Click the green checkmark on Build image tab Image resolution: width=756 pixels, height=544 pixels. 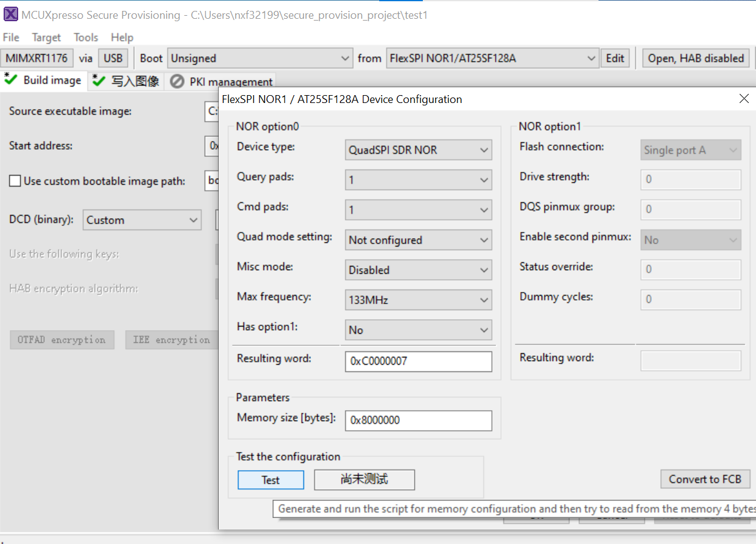[x=12, y=79]
